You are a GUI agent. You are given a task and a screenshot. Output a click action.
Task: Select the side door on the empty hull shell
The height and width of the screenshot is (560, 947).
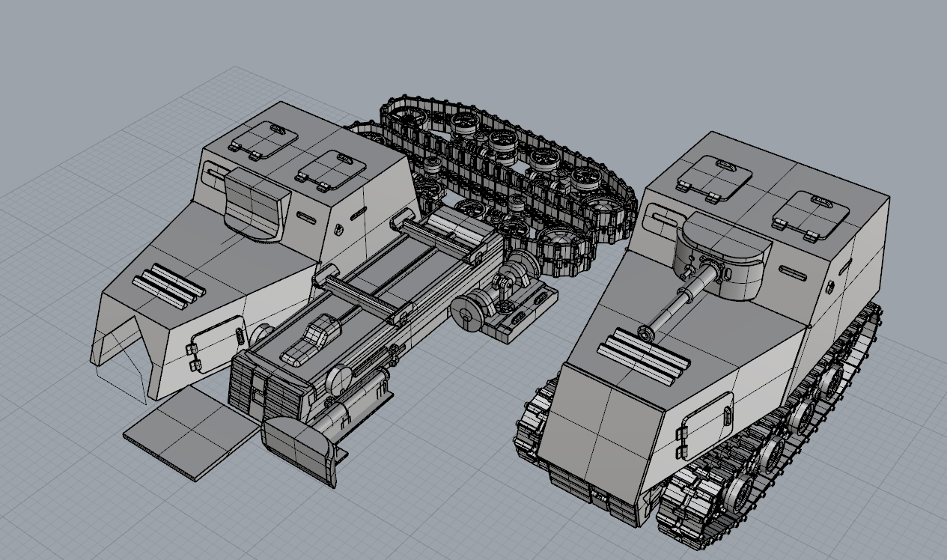(215, 344)
